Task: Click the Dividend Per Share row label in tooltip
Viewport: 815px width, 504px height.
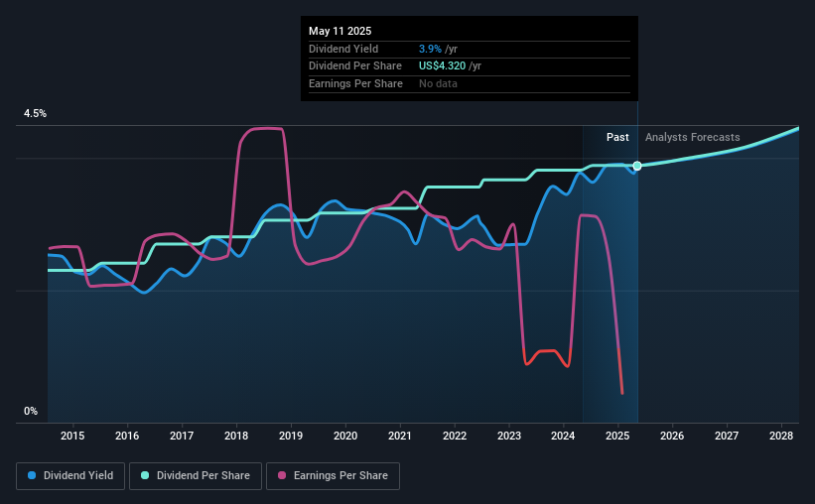Action: coord(355,66)
